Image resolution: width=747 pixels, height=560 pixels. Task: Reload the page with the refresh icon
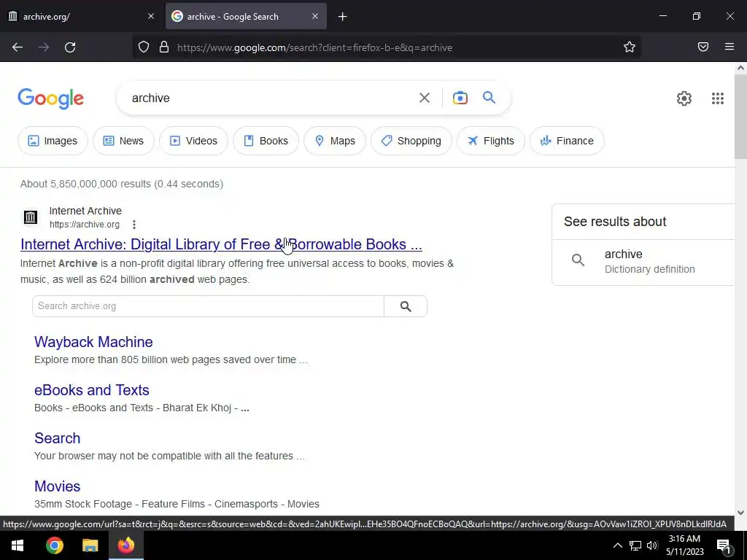[70, 47]
